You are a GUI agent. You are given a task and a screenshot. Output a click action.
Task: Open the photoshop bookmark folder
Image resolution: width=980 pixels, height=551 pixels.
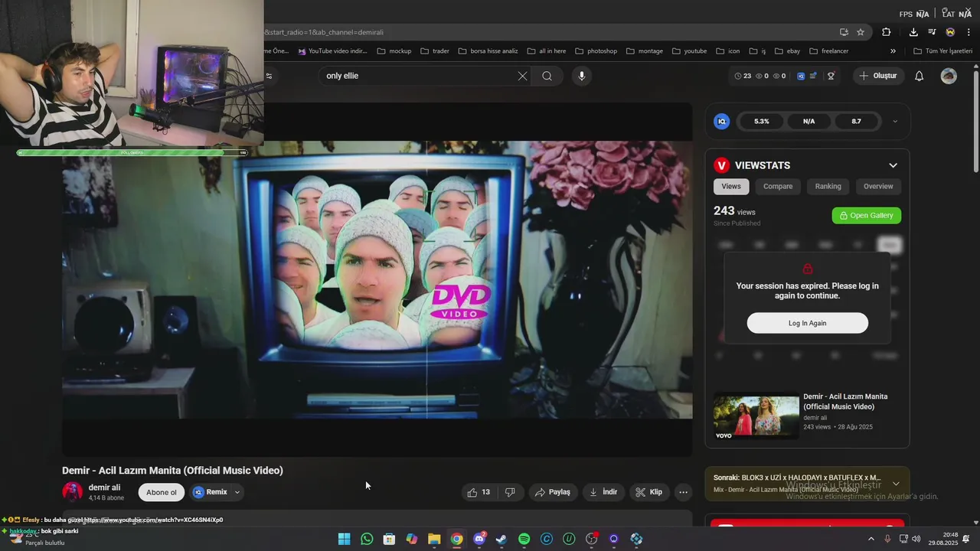point(596,51)
